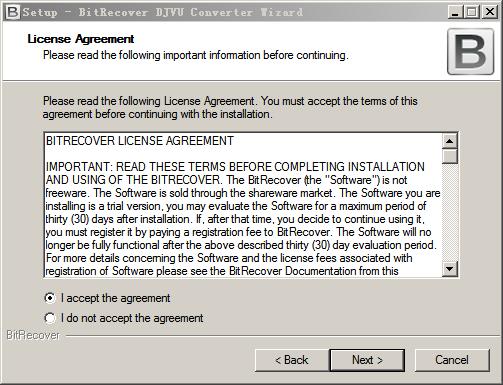Minimize the setup window
Image resolution: width=503 pixels, height=385 pixels.
[455, 12]
